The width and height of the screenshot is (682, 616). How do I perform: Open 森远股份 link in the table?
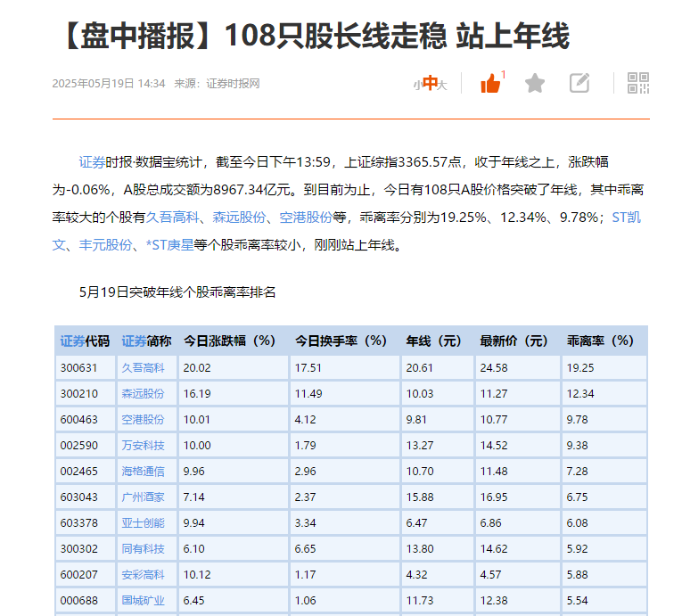pyautogui.click(x=144, y=394)
